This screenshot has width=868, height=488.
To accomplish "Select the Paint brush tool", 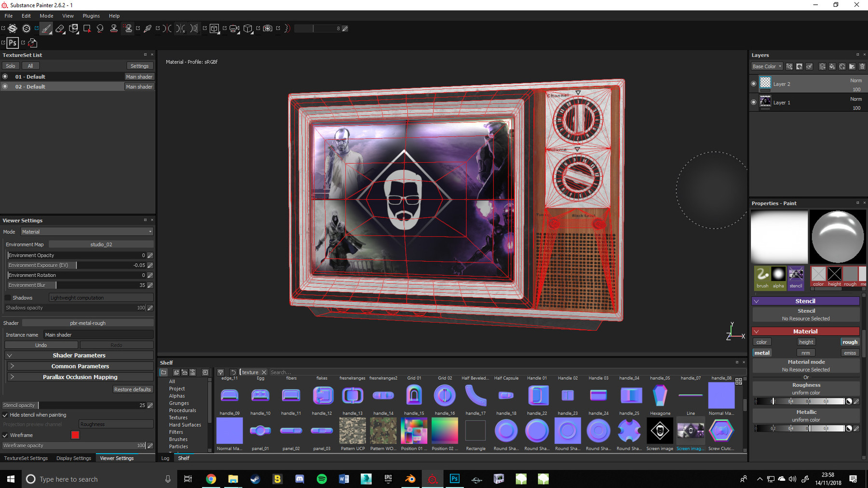I will click(46, 28).
